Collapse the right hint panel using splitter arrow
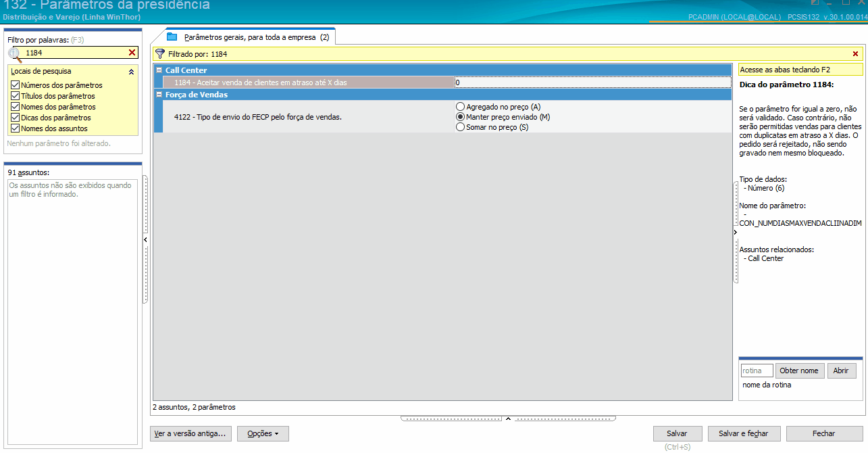Screen dimensions: 868x453 click(735, 232)
